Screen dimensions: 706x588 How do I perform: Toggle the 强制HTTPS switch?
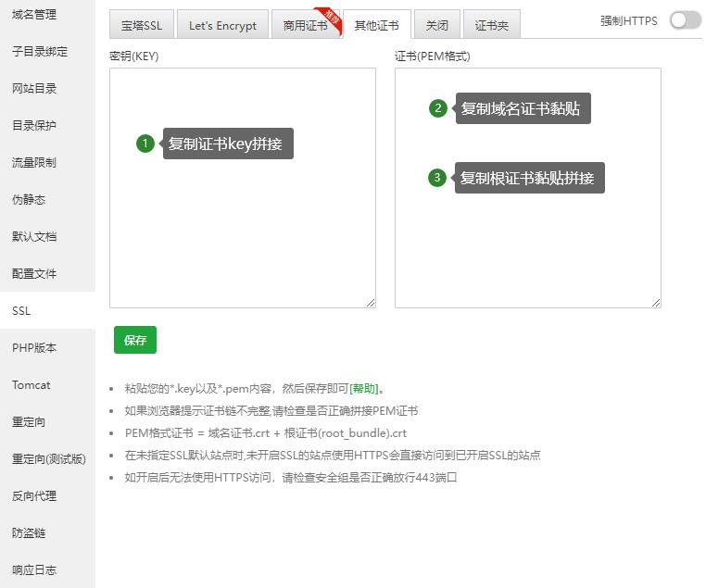pos(685,20)
